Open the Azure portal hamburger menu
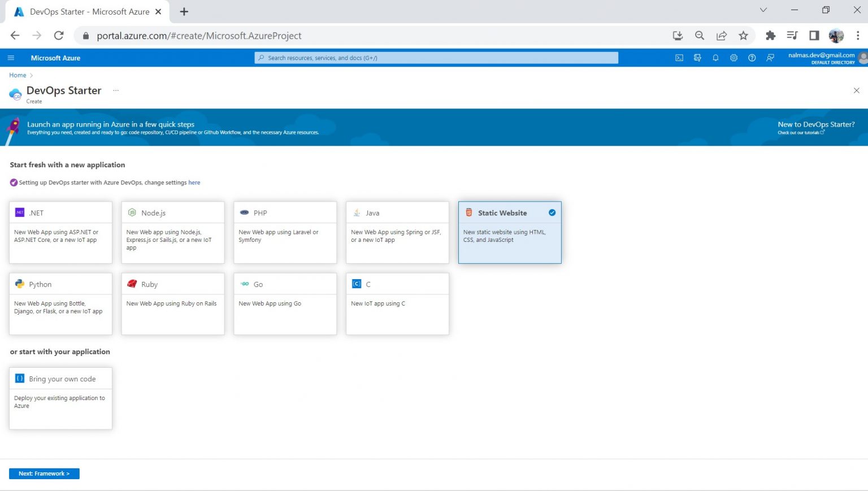This screenshot has width=868, height=491. pos(11,58)
